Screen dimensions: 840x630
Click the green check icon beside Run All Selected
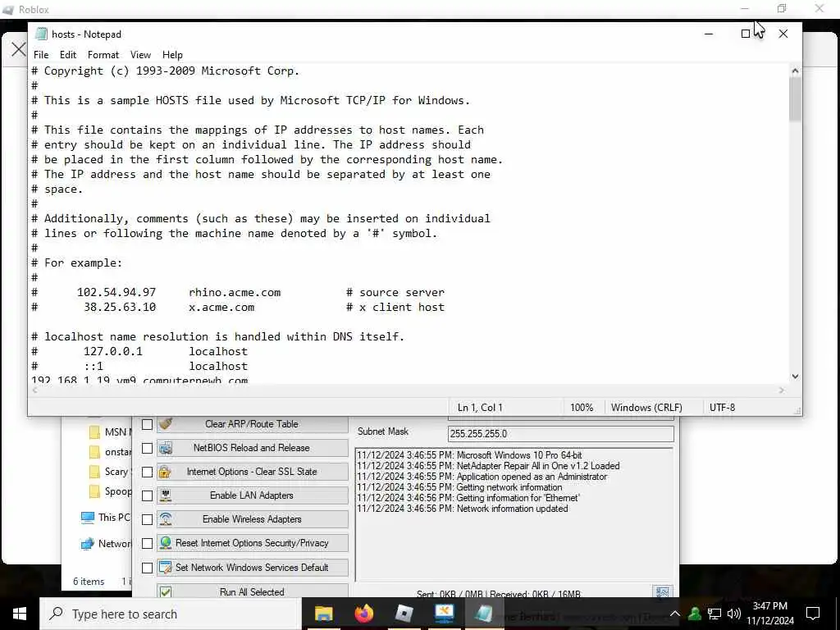coord(166,592)
